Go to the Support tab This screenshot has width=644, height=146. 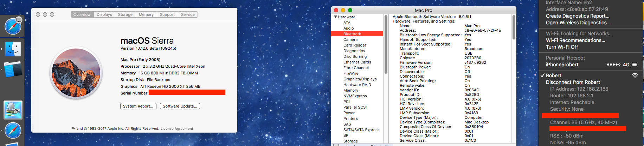[167, 14]
